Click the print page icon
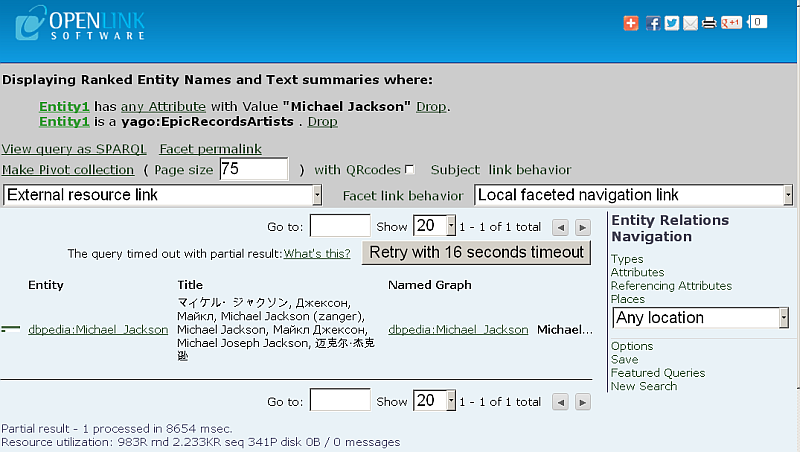 [709, 23]
